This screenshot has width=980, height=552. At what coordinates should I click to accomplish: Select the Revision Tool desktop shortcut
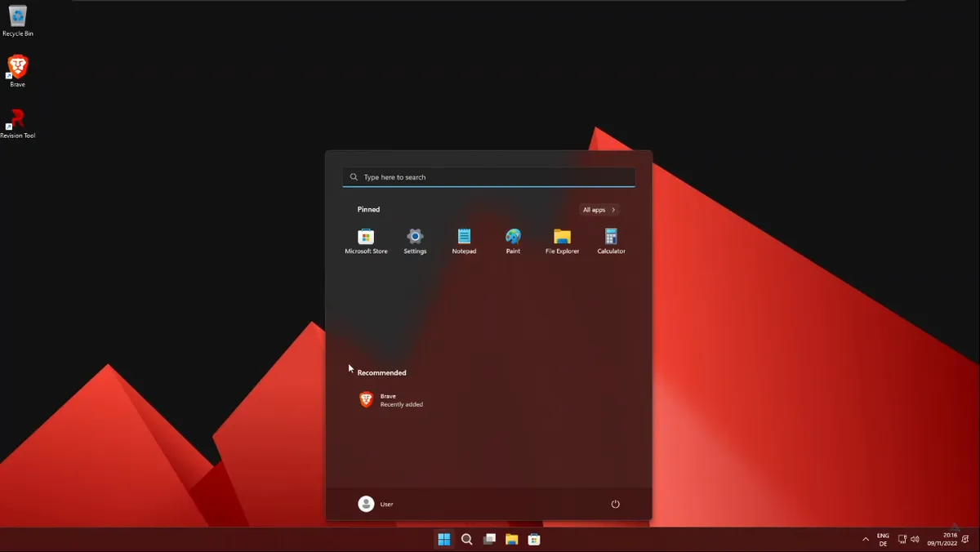click(17, 123)
